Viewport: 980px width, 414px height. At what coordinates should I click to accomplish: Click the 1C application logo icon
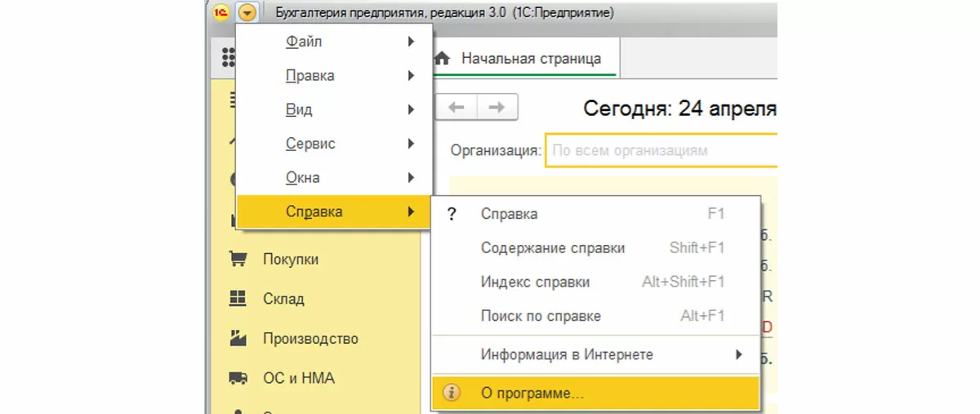click(x=219, y=13)
